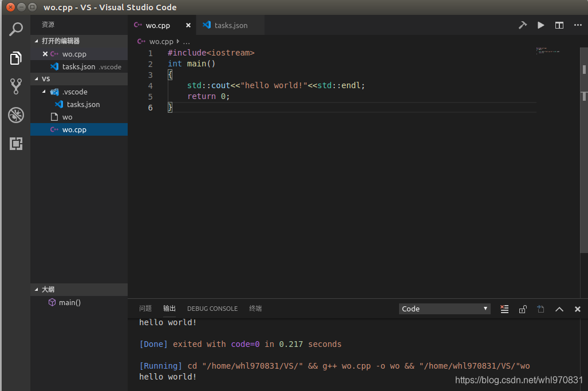Open the Search view in activity bar

coord(16,29)
